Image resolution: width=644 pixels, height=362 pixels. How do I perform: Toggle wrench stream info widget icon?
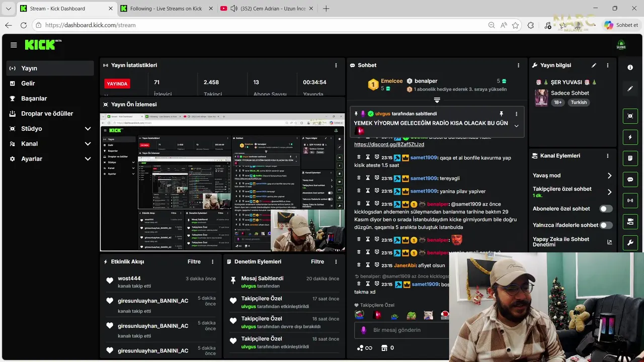[x=630, y=243]
